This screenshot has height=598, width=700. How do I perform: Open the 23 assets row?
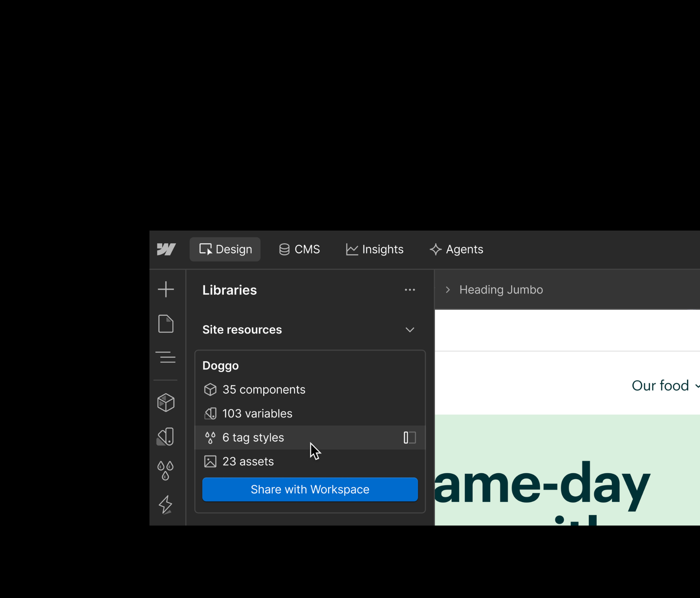coord(310,461)
